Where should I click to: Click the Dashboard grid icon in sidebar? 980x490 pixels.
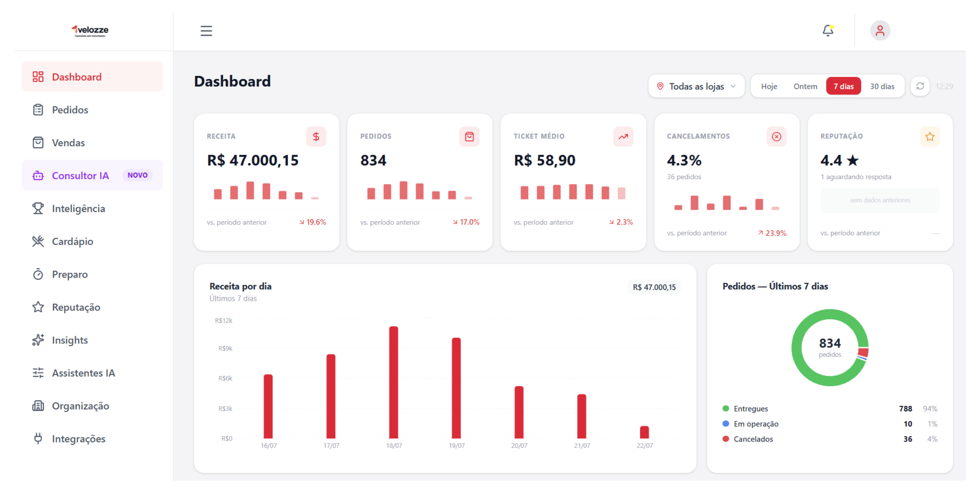click(x=38, y=77)
